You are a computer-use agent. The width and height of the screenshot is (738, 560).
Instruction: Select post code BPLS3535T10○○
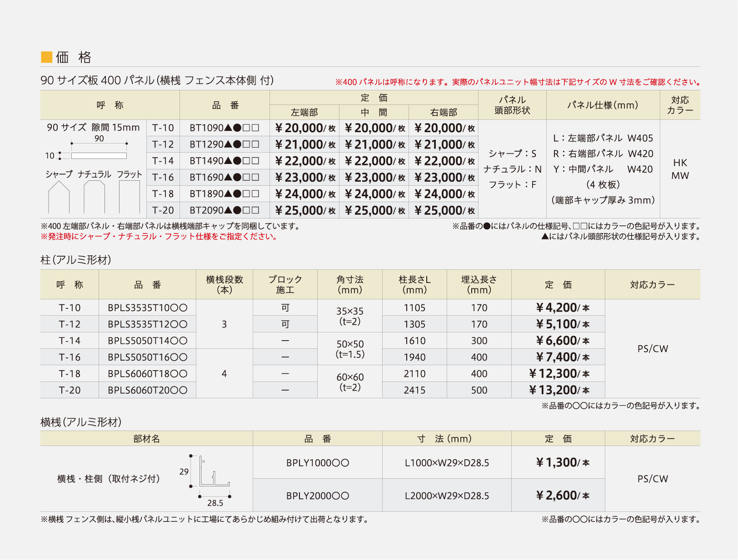(x=148, y=307)
